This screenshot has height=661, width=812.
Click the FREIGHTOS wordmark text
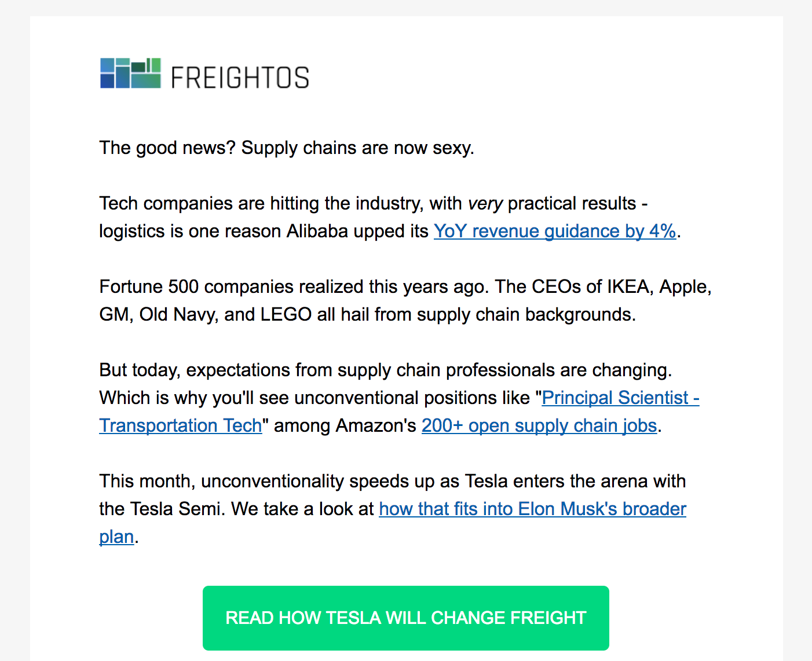coord(240,78)
